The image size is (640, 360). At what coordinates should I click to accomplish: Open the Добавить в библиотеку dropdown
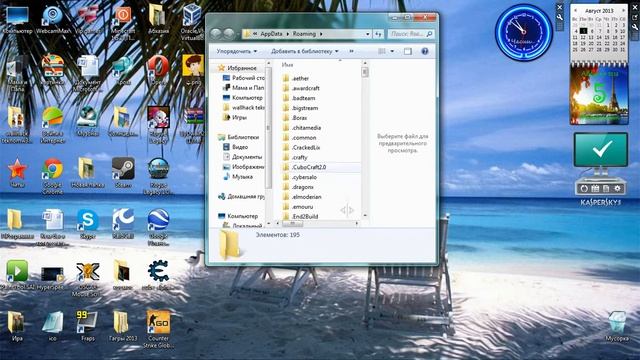tap(305, 51)
